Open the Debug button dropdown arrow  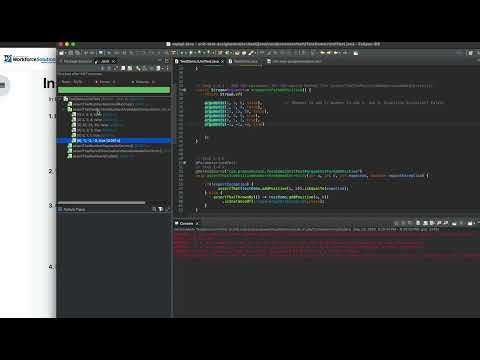click(187, 53)
